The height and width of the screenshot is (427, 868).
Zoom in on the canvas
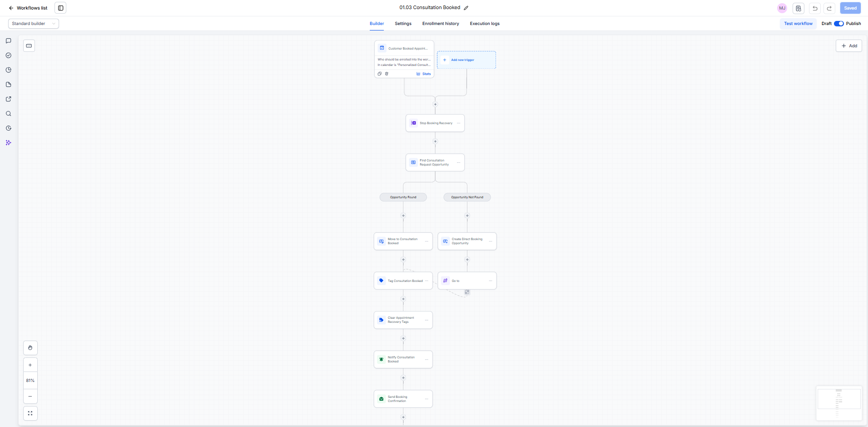(30, 365)
